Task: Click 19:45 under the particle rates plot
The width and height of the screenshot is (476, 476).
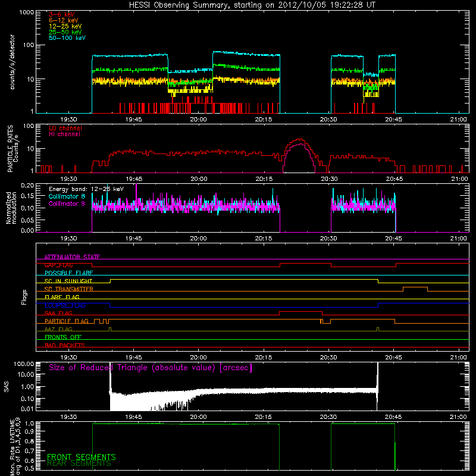Action: pyautogui.click(x=133, y=179)
